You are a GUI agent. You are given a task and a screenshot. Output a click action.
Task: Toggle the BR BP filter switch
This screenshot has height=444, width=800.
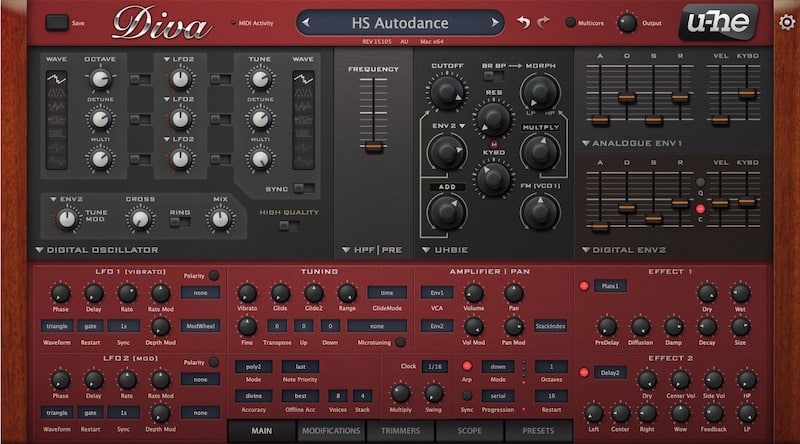tap(493, 76)
